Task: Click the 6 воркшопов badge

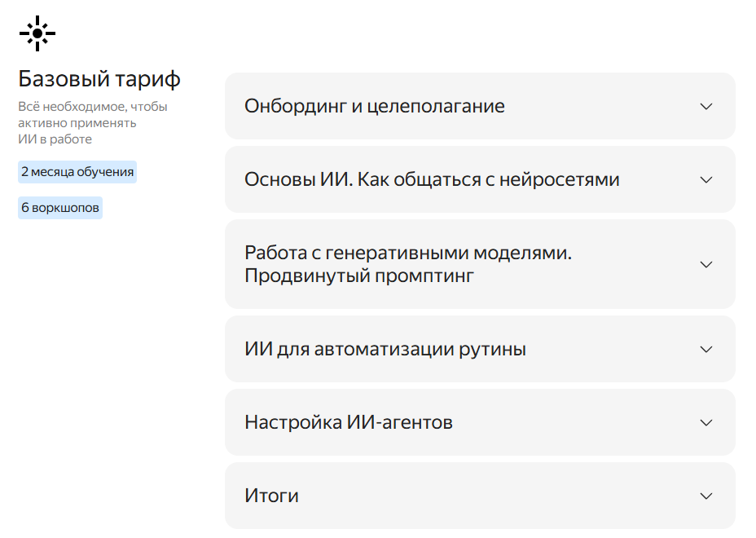Action: click(x=60, y=208)
